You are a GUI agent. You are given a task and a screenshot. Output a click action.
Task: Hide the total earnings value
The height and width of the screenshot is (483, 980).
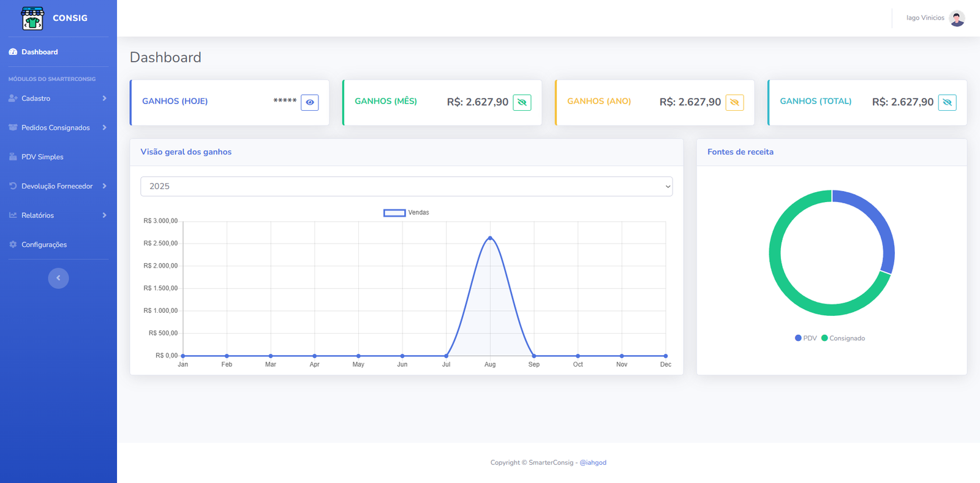point(947,102)
